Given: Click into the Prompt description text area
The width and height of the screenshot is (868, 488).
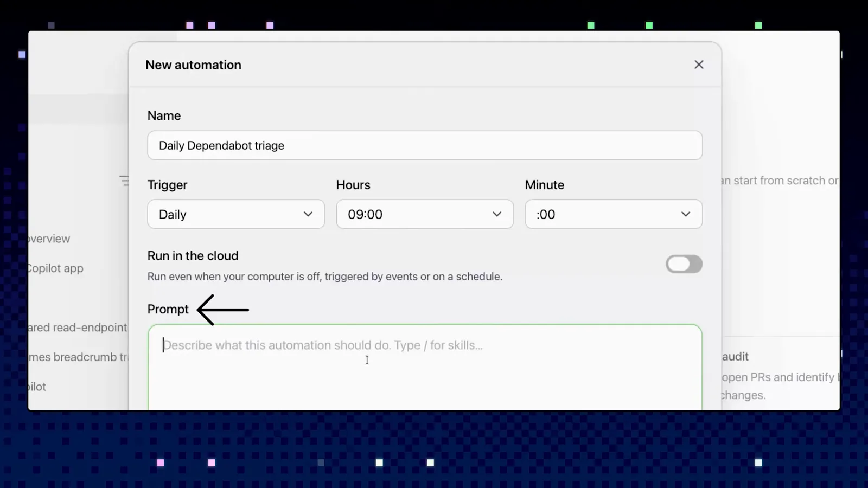Looking at the screenshot, I should pyautogui.click(x=425, y=367).
